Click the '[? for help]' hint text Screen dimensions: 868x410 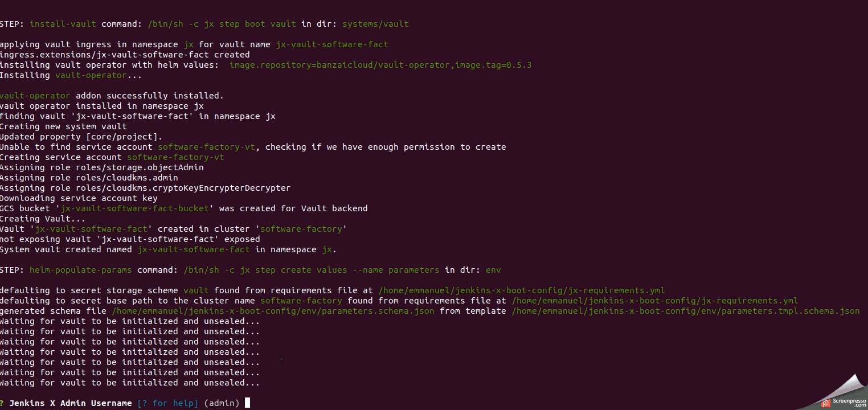coord(168,403)
